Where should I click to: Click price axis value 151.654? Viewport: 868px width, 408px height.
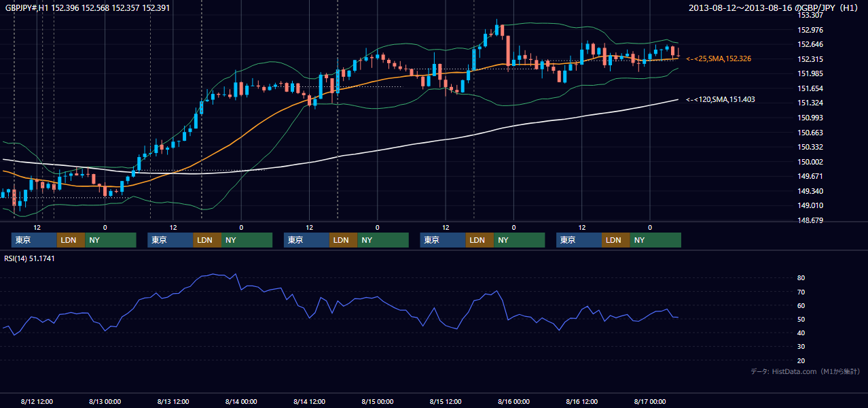point(810,88)
